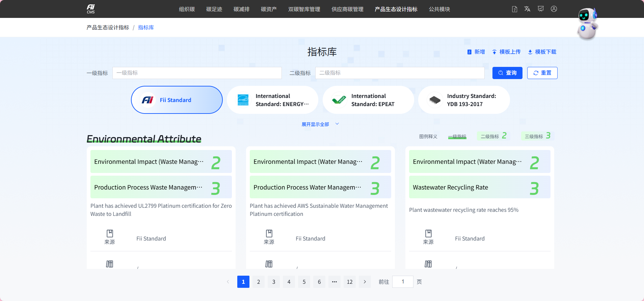Click the pagination ellipsis to jump pages
The image size is (644, 301).
point(334,282)
